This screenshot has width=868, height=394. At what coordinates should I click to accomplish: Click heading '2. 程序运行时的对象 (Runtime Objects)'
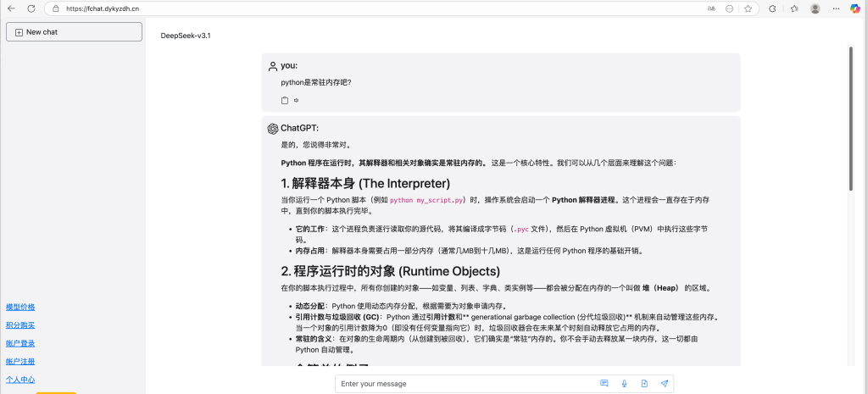coord(390,271)
